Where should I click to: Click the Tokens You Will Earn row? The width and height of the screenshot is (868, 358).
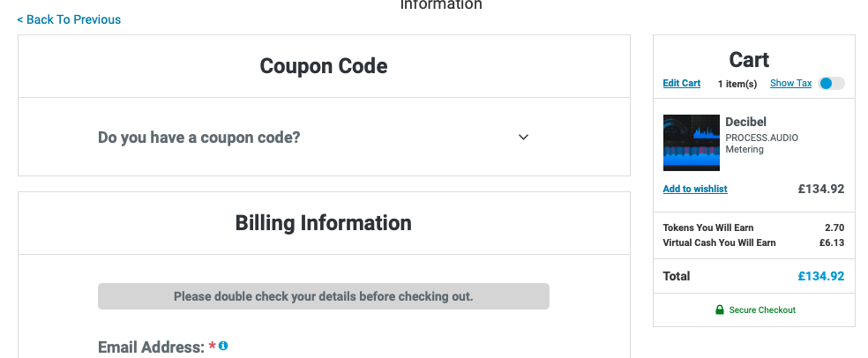pyautogui.click(x=753, y=227)
